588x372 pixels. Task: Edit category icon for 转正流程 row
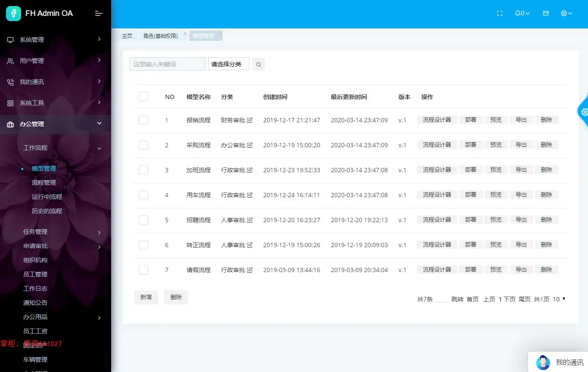point(250,245)
